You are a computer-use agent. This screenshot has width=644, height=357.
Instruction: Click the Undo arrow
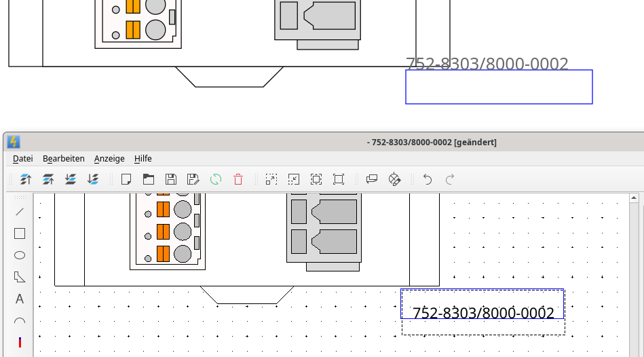[428, 179]
